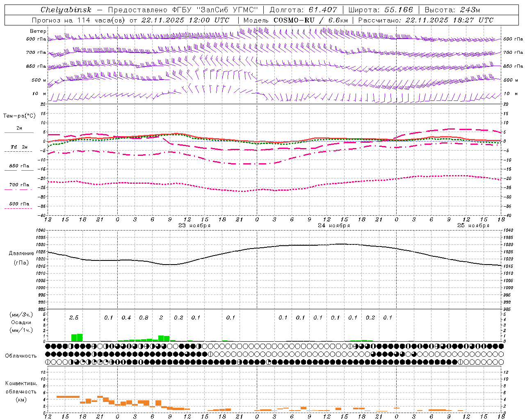Click the 500 гПа entry in temperature legend
525x420 pixels.
tap(19, 204)
